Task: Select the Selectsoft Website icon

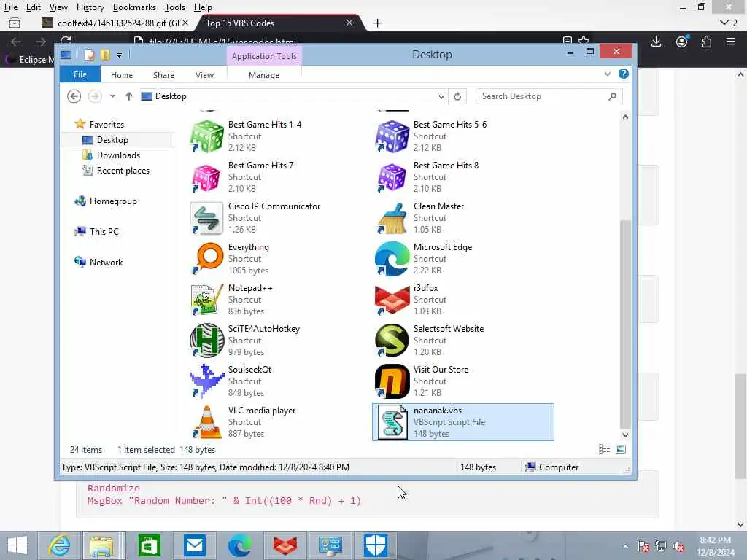Action: [x=392, y=341]
